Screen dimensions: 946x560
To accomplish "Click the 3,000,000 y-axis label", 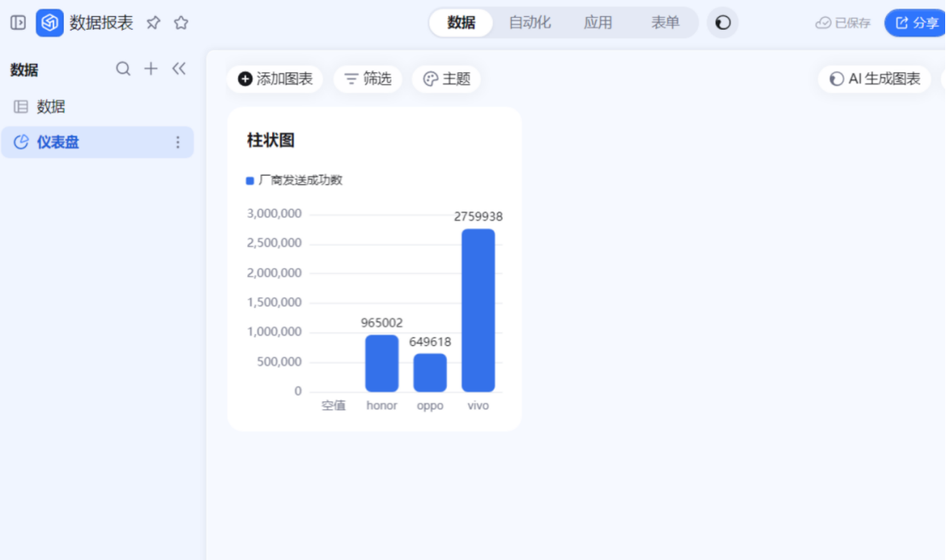I will tap(274, 213).
